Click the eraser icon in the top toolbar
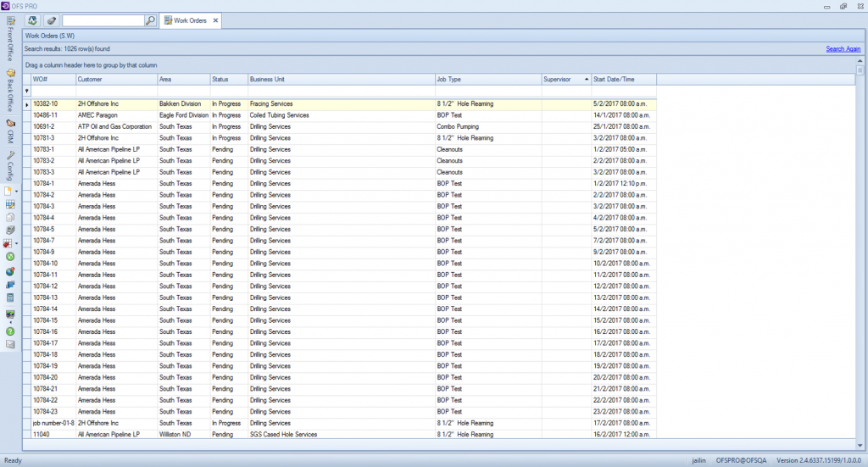 [51, 19]
